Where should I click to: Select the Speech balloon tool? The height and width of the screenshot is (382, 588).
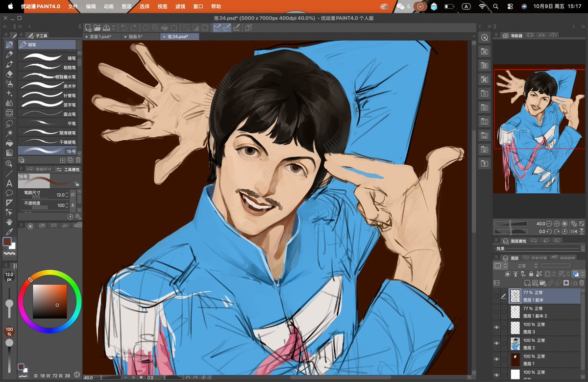click(9, 193)
